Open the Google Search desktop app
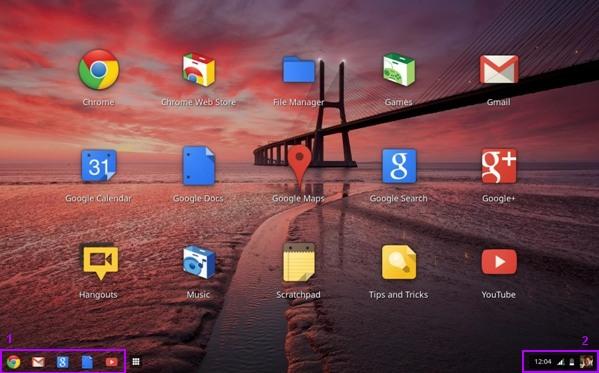Screen dimensions: 599x373 [x=399, y=166]
